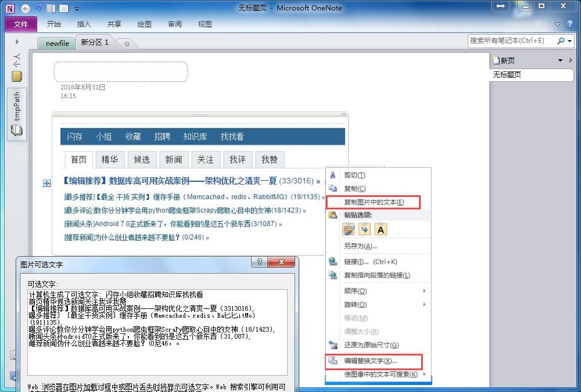Expand the 顺序(O) submenu
This screenshot has height=392, width=581.
378,291
